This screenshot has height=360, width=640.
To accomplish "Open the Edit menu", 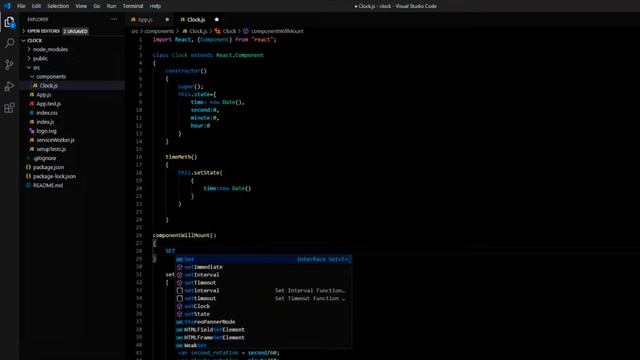I will [36, 6].
